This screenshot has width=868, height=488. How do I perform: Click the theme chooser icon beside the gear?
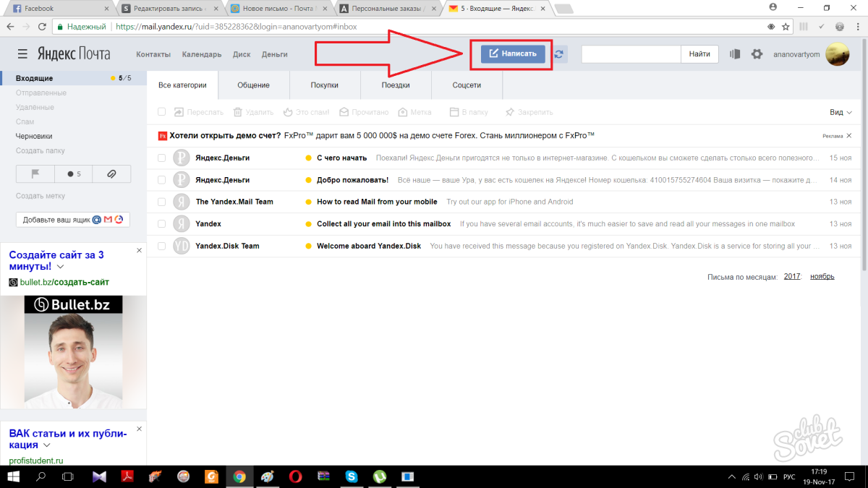pos(736,54)
